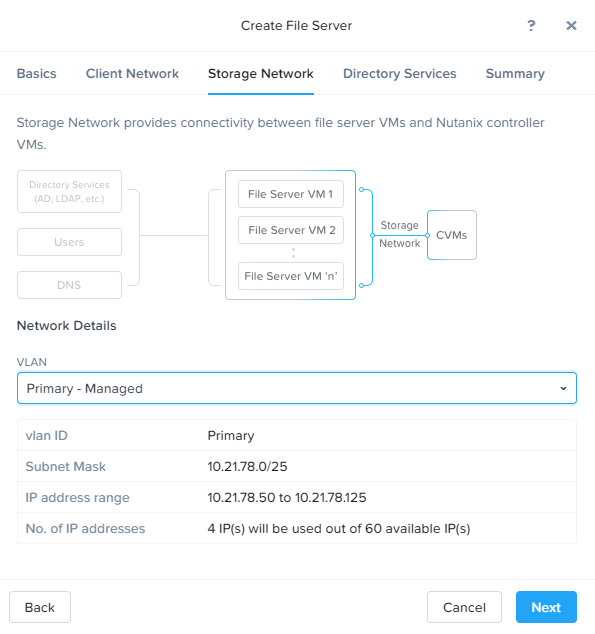Screen dimensions: 595x634
Task: Click the Directory Services (AD, LDAP, etc.) box
Action: [69, 192]
